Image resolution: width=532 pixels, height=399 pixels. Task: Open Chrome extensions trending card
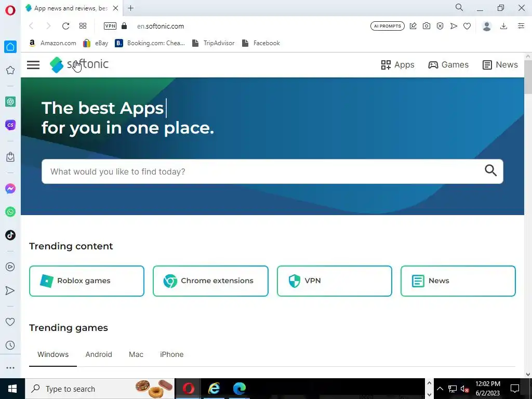[211, 281]
